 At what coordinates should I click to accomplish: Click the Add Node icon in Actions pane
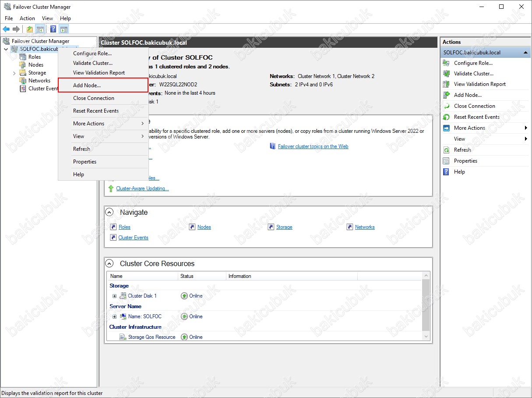click(446, 95)
